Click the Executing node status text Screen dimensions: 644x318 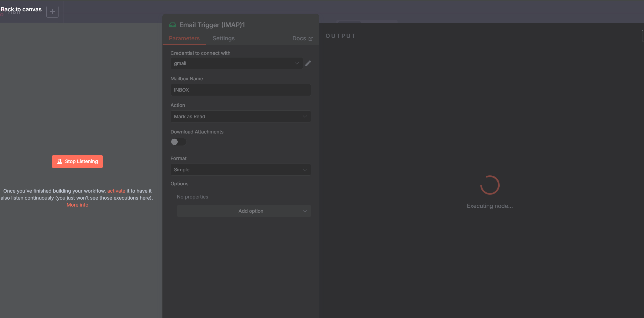tap(490, 206)
